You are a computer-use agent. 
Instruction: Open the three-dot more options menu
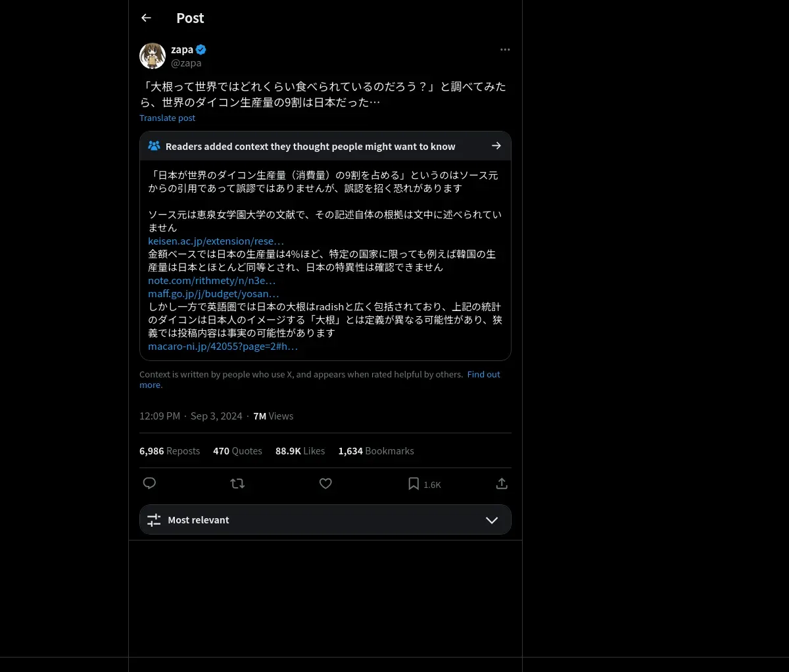point(505,49)
